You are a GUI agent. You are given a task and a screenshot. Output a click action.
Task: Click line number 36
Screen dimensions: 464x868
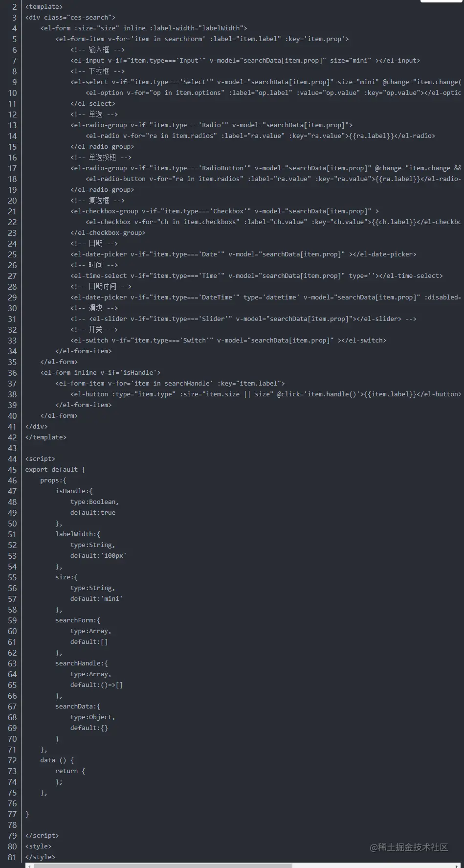pyautogui.click(x=12, y=373)
